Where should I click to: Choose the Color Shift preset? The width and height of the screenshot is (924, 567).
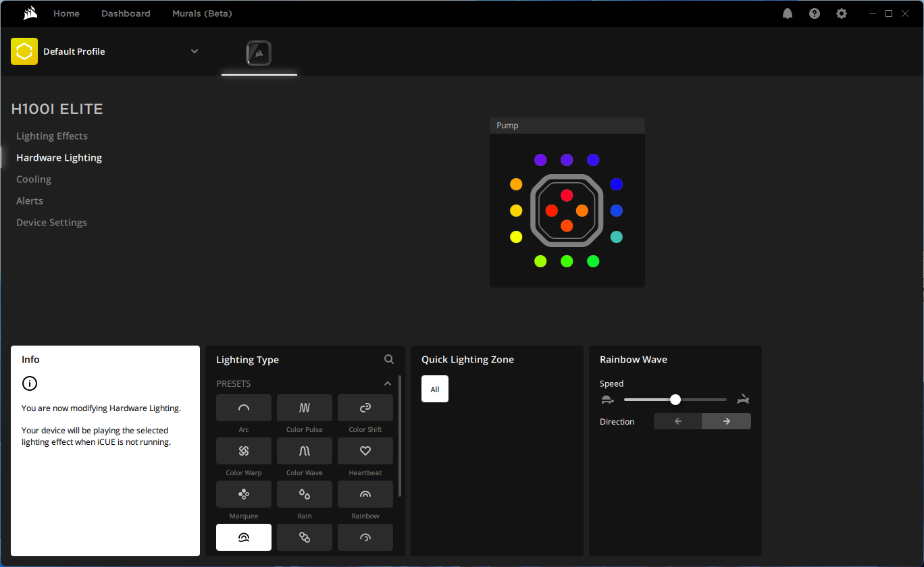[x=365, y=408]
